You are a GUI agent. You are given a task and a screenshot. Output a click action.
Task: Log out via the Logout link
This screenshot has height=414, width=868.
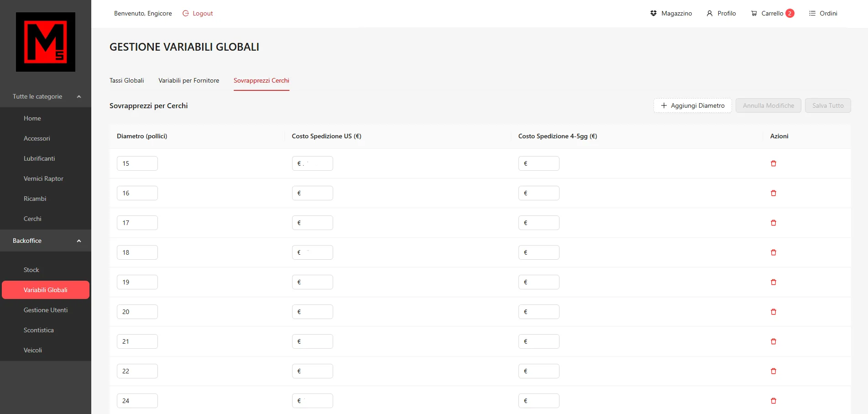pyautogui.click(x=198, y=13)
